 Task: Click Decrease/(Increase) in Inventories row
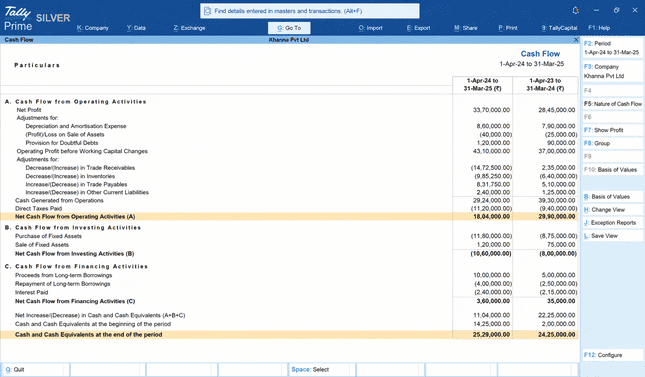(x=289, y=176)
